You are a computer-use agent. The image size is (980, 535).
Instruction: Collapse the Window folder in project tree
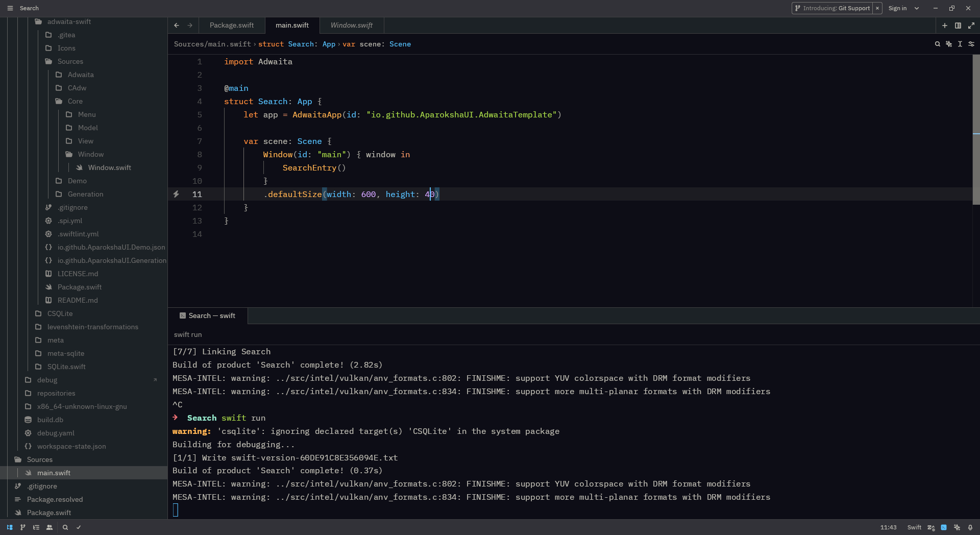pyautogui.click(x=90, y=154)
